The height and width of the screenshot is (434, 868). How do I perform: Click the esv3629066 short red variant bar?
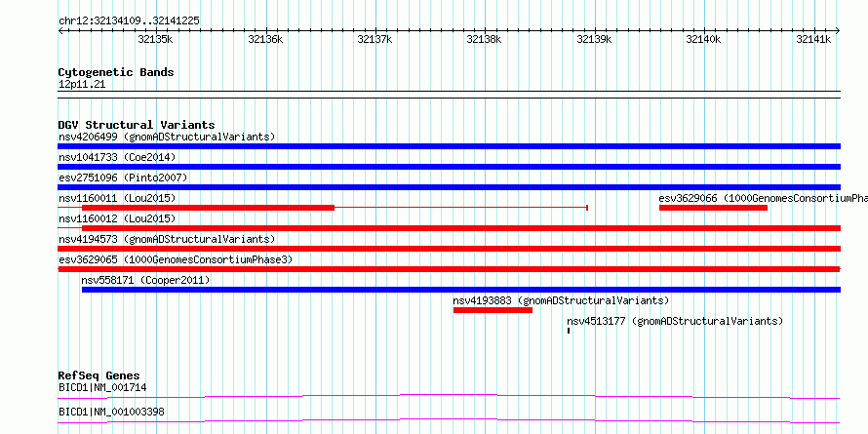(713, 208)
